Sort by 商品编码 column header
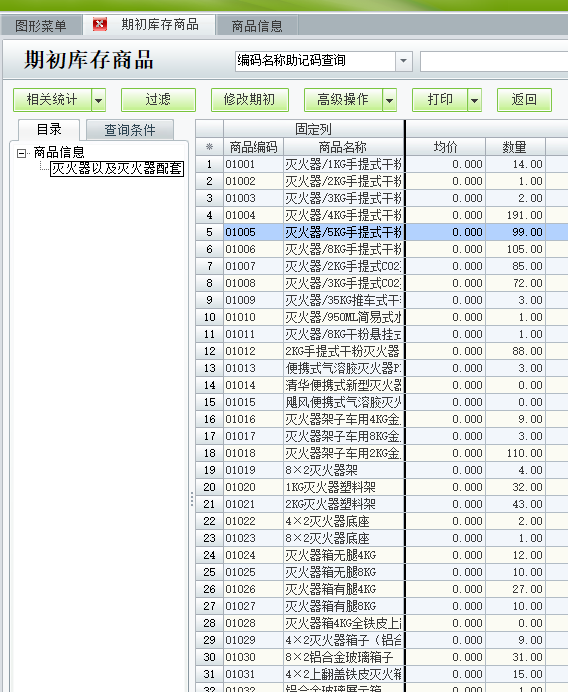 (x=253, y=147)
